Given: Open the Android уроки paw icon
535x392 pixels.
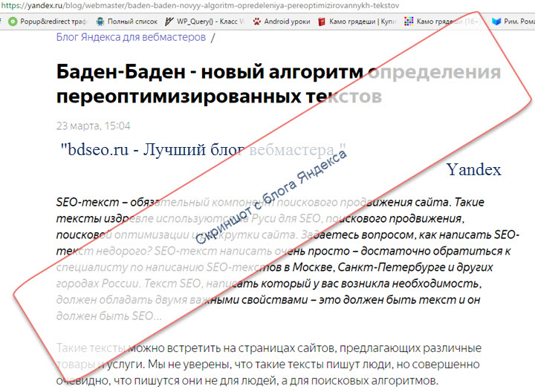Looking at the screenshot, I should click(x=256, y=22).
